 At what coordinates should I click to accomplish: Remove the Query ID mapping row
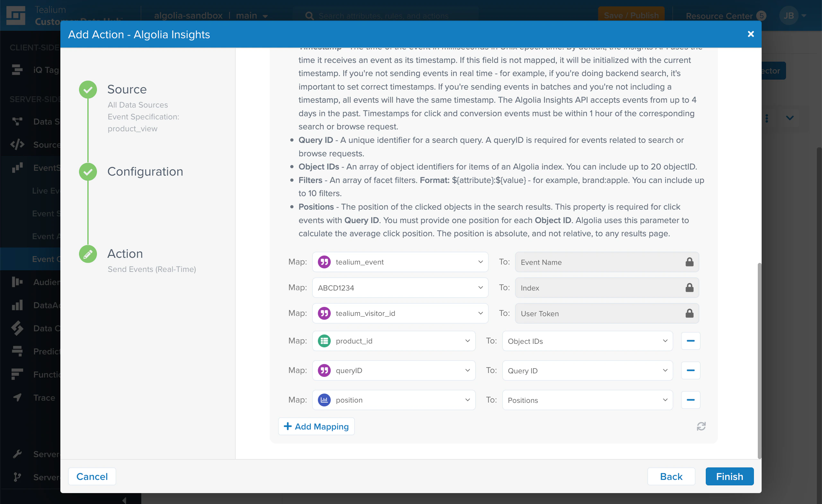[x=691, y=370]
